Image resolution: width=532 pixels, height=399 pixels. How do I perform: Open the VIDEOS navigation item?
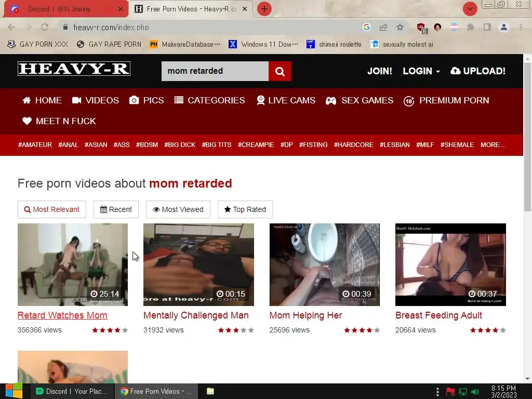[x=96, y=100]
